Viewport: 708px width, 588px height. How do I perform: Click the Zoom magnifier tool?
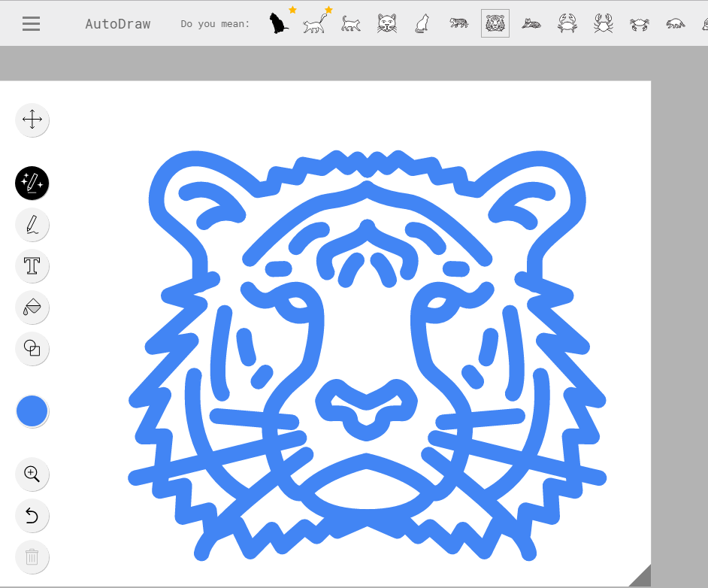point(32,474)
